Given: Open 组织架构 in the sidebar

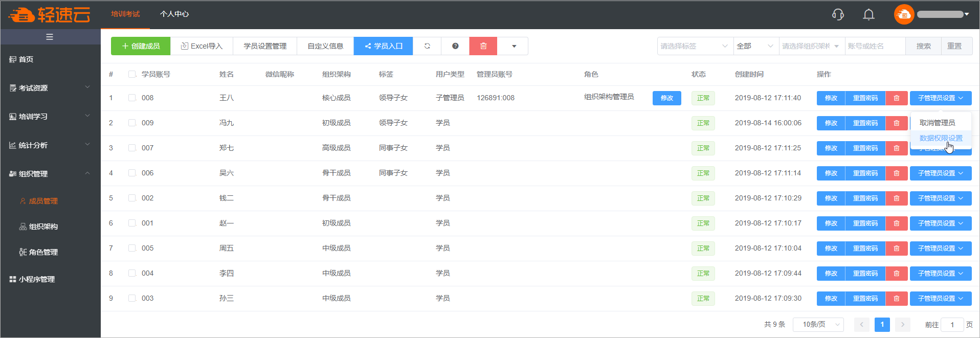Looking at the screenshot, I should click(x=43, y=227).
